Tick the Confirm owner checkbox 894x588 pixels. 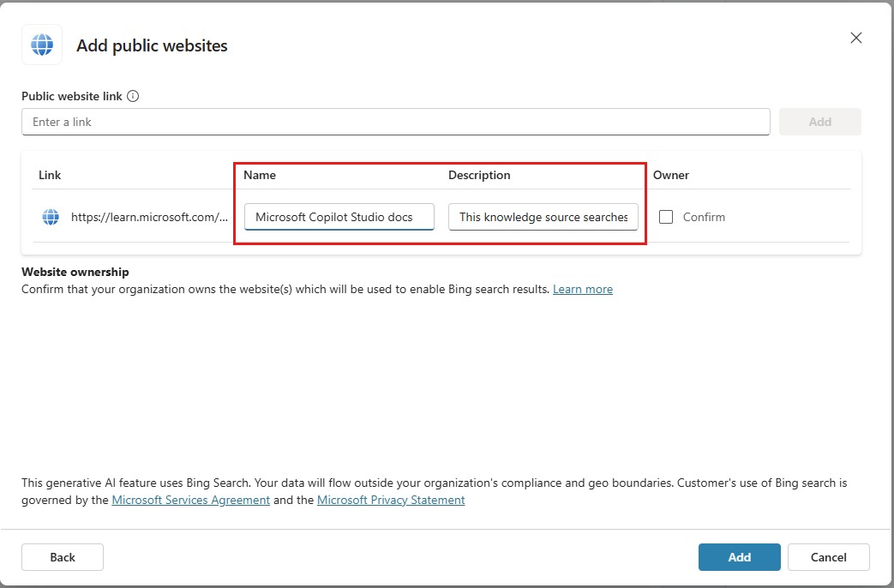[x=666, y=217]
